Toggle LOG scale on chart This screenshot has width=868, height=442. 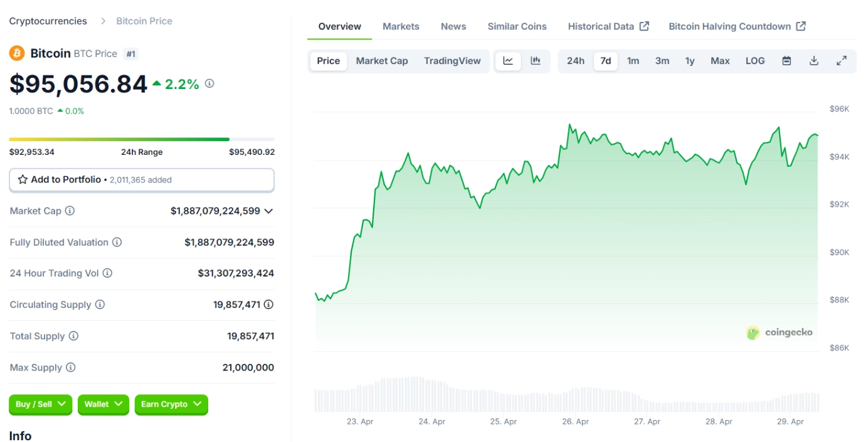tap(755, 61)
